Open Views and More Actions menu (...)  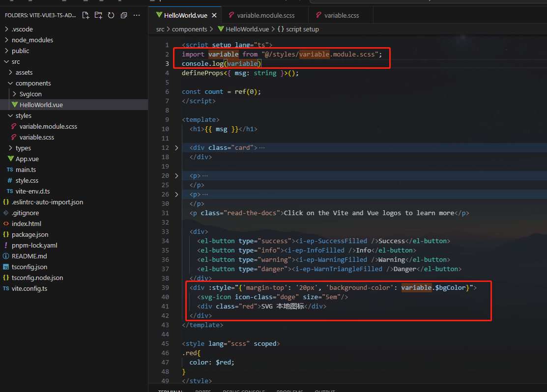coord(136,15)
